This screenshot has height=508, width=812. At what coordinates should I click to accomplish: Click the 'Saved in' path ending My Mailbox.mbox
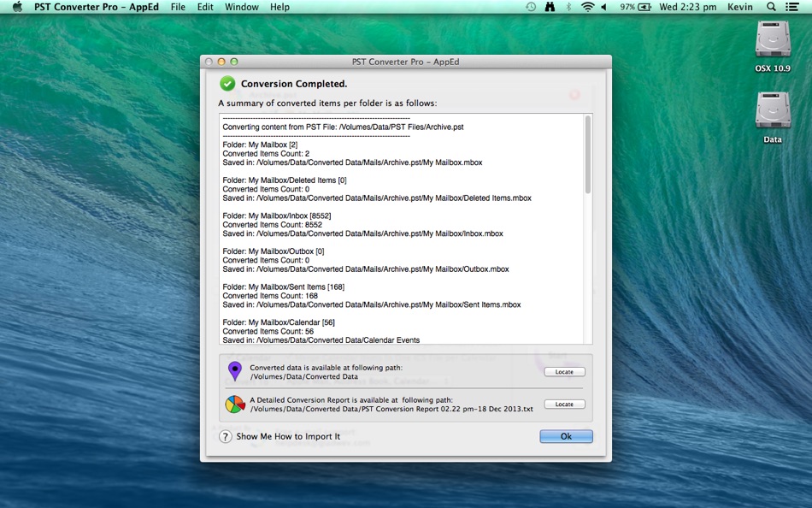[352, 162]
